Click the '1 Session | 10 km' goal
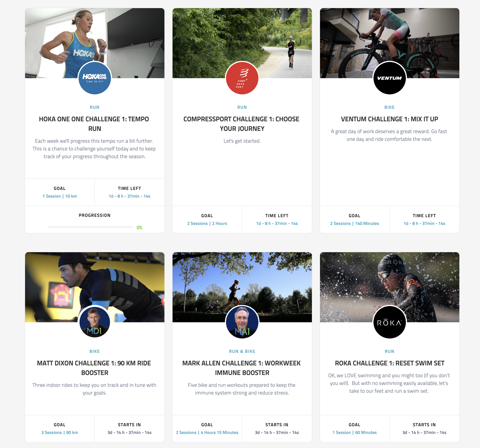 pyautogui.click(x=60, y=196)
